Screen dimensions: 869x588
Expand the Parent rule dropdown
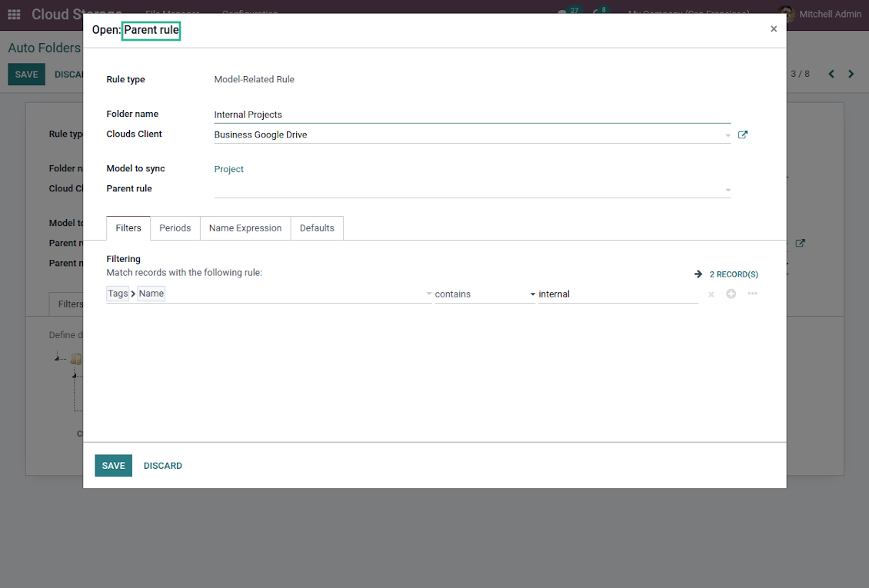pos(727,190)
